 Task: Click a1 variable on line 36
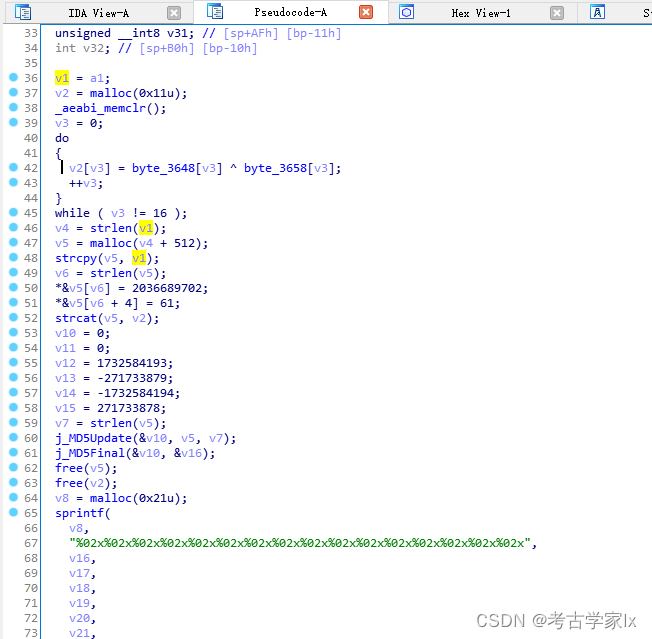(96, 78)
